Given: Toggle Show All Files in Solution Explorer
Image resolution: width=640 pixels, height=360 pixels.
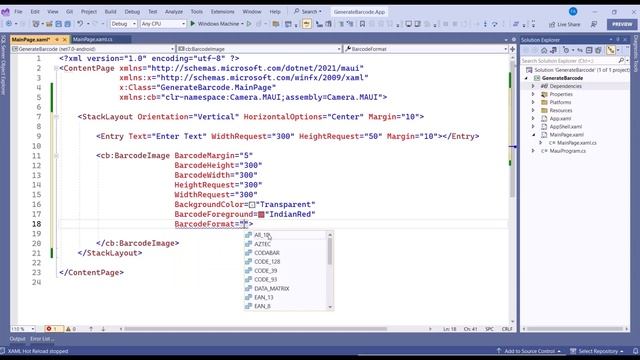Looking at the screenshot, I should tap(598, 50).
